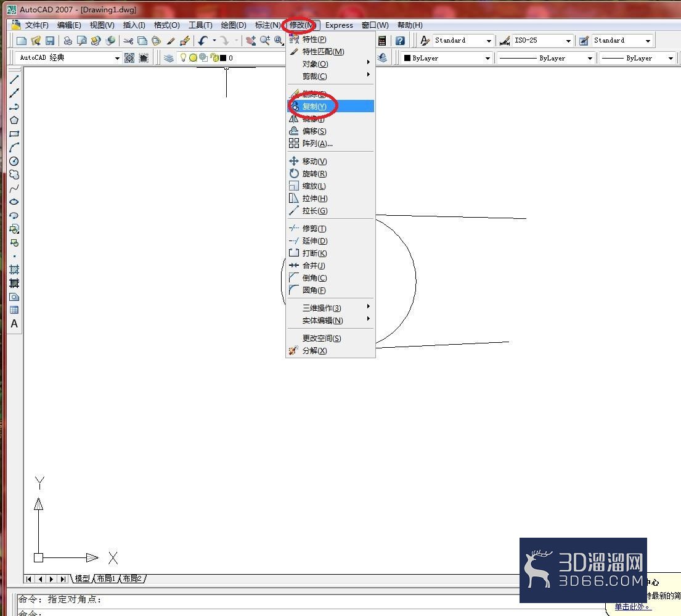Viewport: 681px width, 616px height.
Task: Select the Make Block tool
Action: pos(14,243)
